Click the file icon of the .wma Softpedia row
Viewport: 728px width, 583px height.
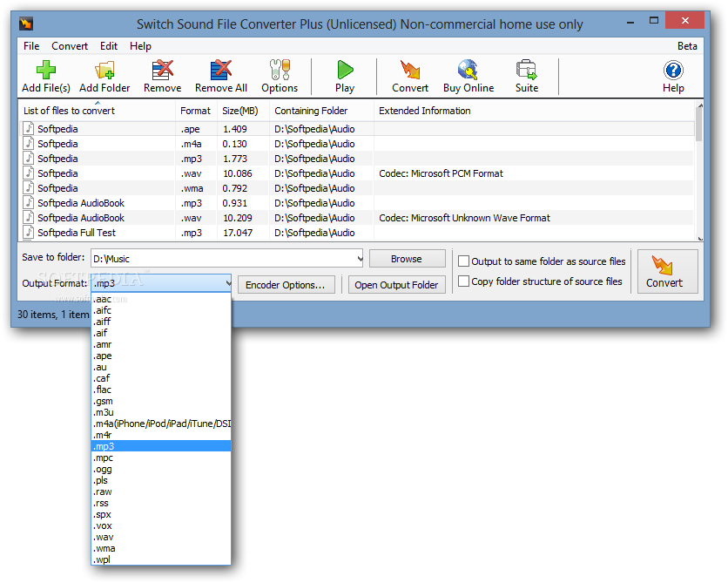(29, 187)
